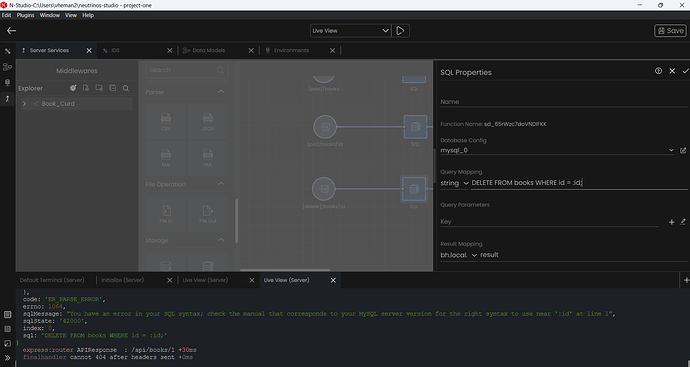Click the search icon in node palette search

pyautogui.click(x=220, y=70)
